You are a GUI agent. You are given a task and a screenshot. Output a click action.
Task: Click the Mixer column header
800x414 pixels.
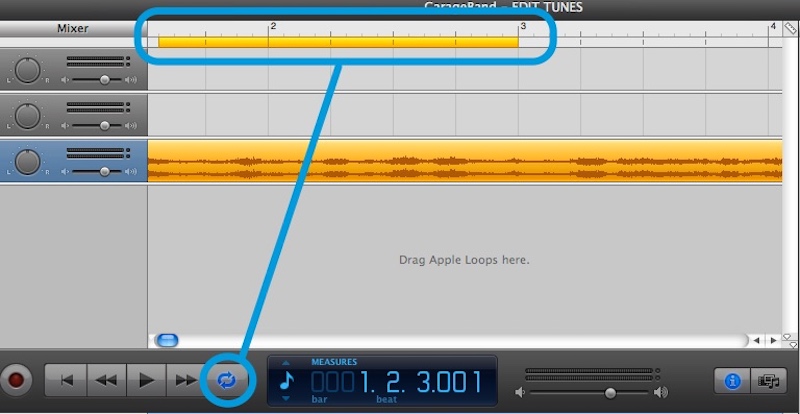73,29
